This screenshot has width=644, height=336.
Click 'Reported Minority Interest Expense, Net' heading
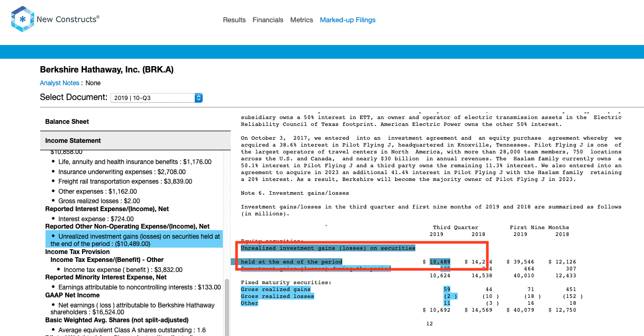[106, 277]
